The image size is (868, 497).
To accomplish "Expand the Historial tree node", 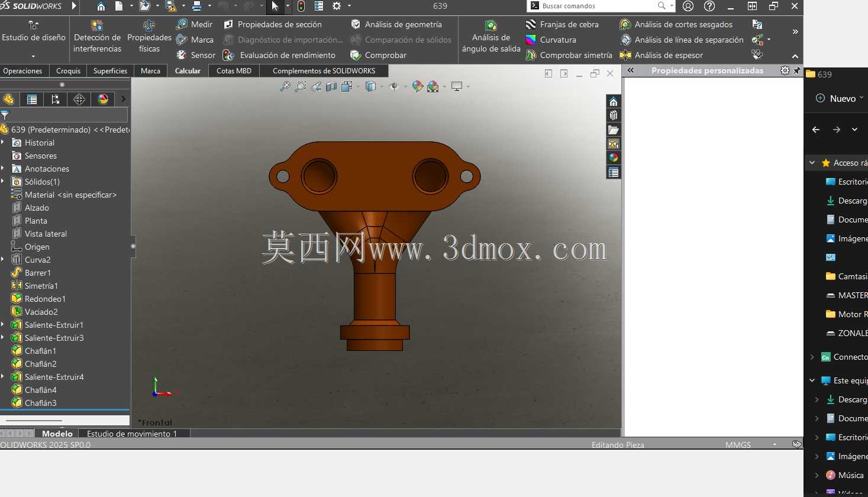I will tap(3, 143).
